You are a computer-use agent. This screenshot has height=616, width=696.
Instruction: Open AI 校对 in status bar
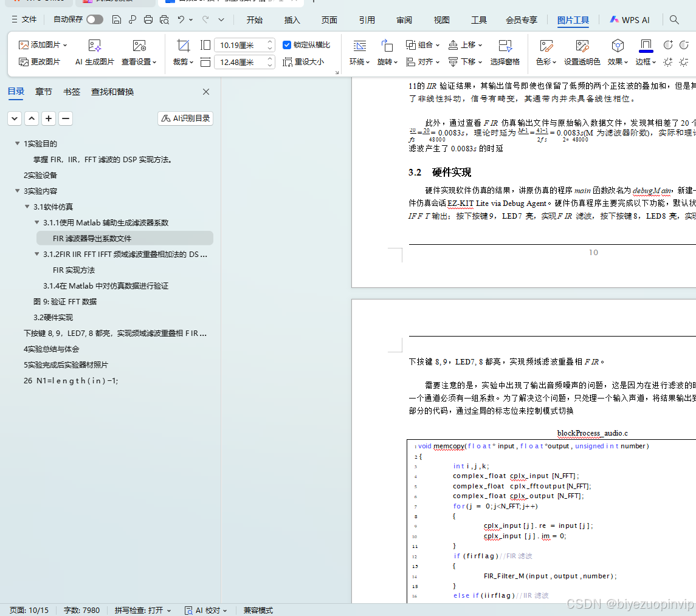(206, 611)
